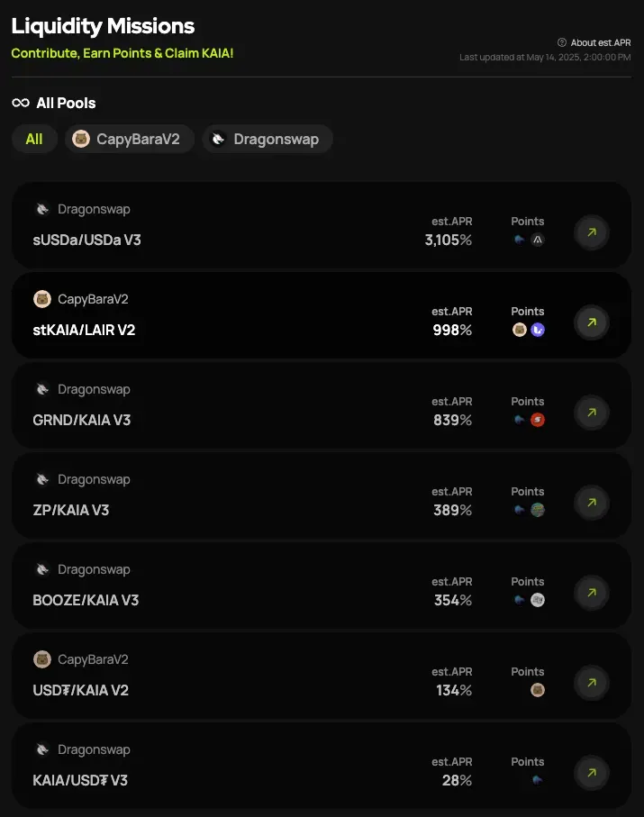Viewport: 644px width, 817px height.
Task: Open the USD₮/KAIA V2 pool arrow
Action: click(592, 683)
